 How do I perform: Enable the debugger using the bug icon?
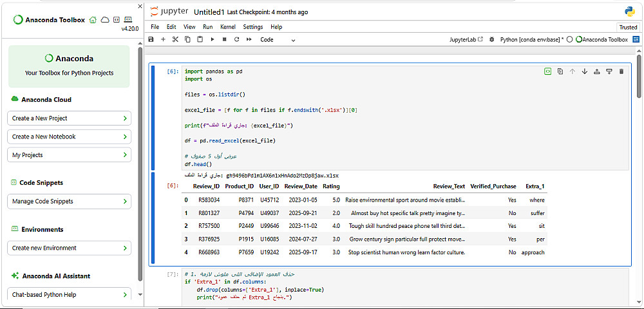pyautogui.click(x=491, y=39)
